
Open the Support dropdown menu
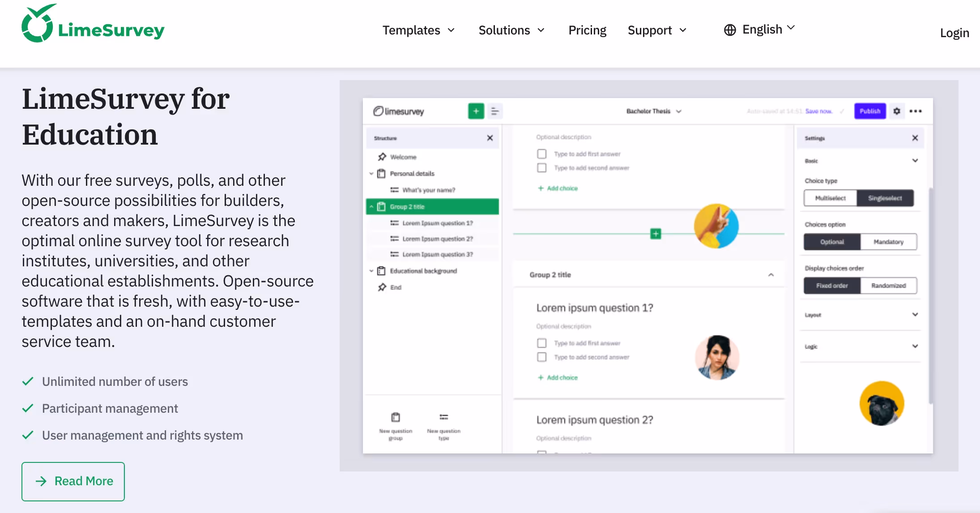coord(657,30)
